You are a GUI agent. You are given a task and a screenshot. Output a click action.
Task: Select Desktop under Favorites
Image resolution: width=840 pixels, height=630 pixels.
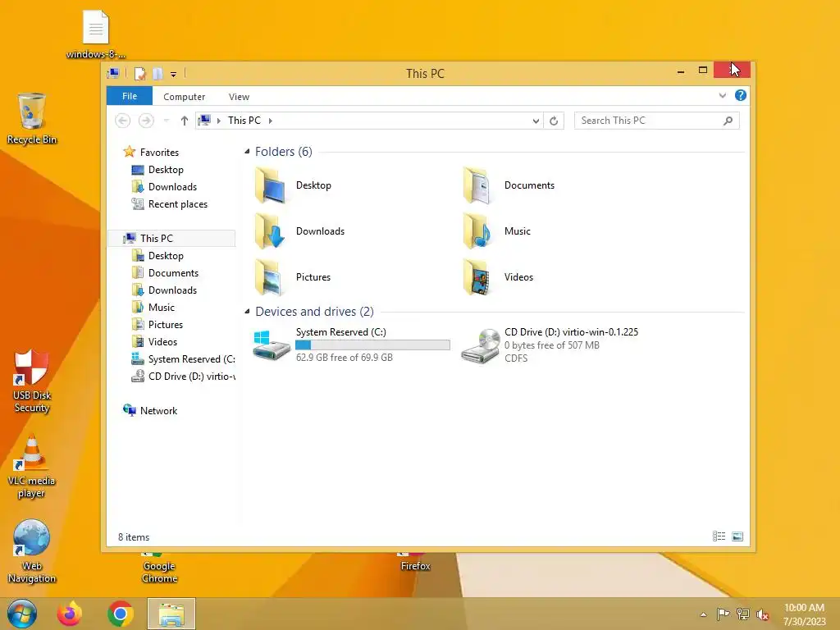(x=166, y=170)
